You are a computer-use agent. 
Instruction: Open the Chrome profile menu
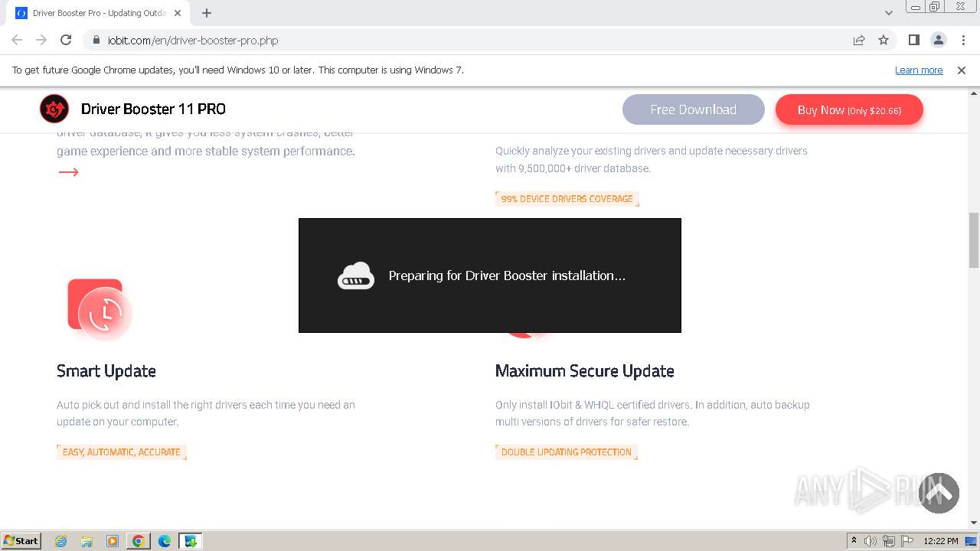coord(938,40)
